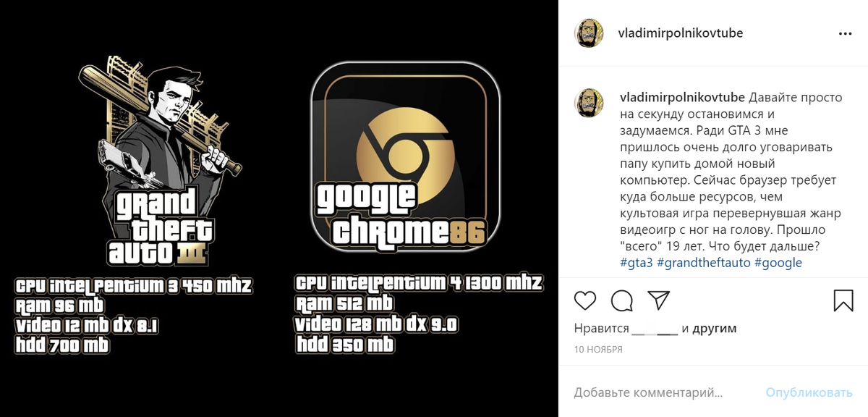Save post with bookmark icon
The image size is (868, 417).
pos(843,300)
